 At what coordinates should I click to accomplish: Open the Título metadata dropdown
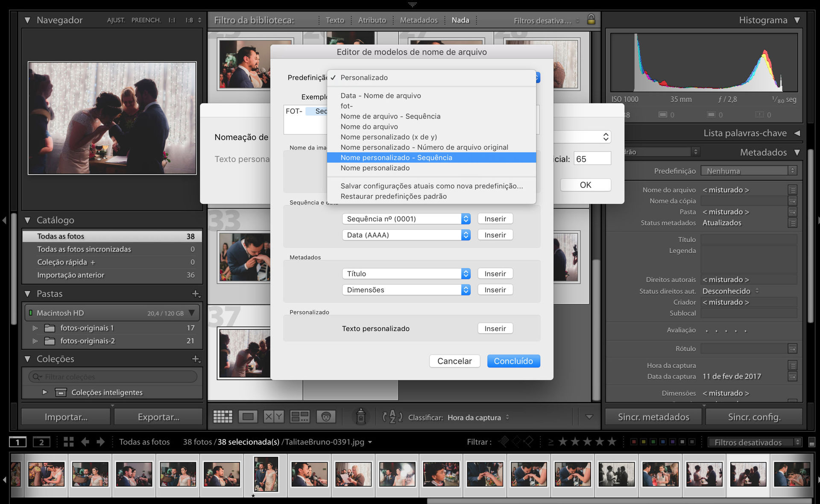coord(406,273)
